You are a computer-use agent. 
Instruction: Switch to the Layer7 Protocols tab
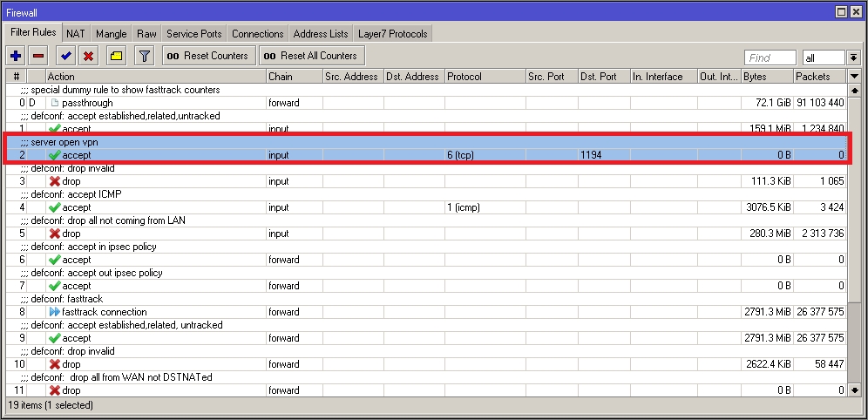pos(392,34)
